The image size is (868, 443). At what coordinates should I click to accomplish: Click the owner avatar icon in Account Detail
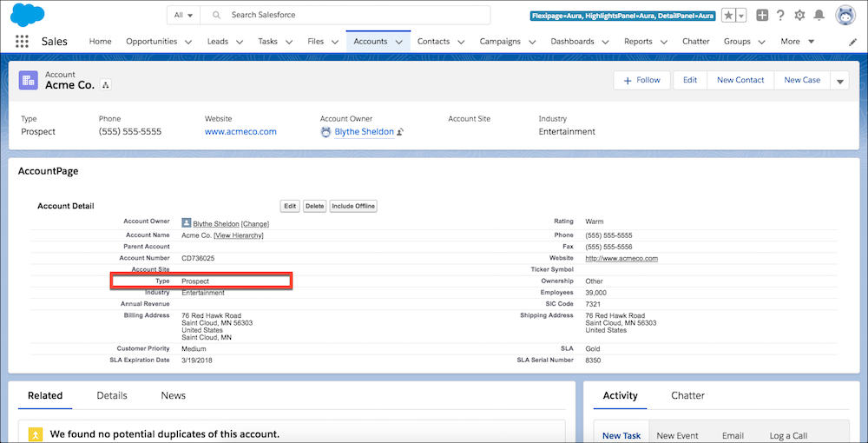(x=187, y=223)
